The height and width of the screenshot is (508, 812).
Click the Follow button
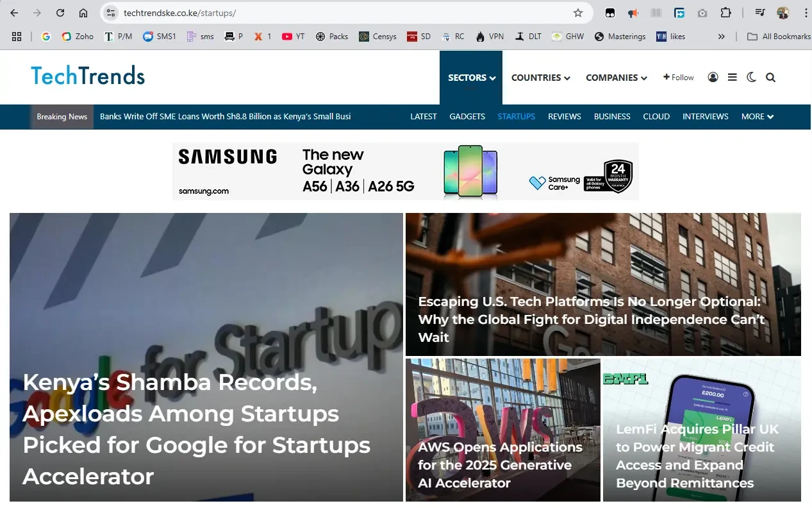(678, 78)
